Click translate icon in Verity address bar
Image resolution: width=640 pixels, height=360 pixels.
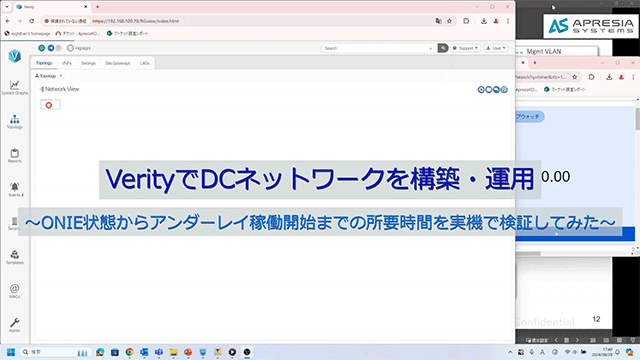coord(438,21)
